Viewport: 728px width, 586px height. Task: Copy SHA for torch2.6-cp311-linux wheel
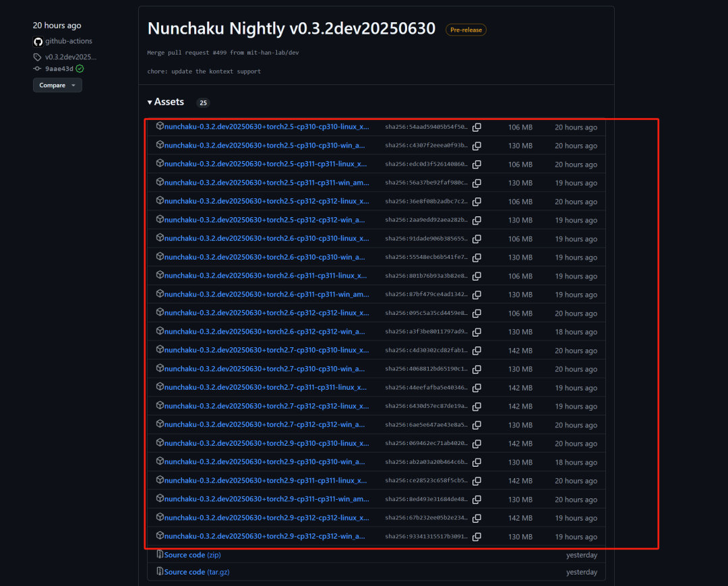click(477, 276)
